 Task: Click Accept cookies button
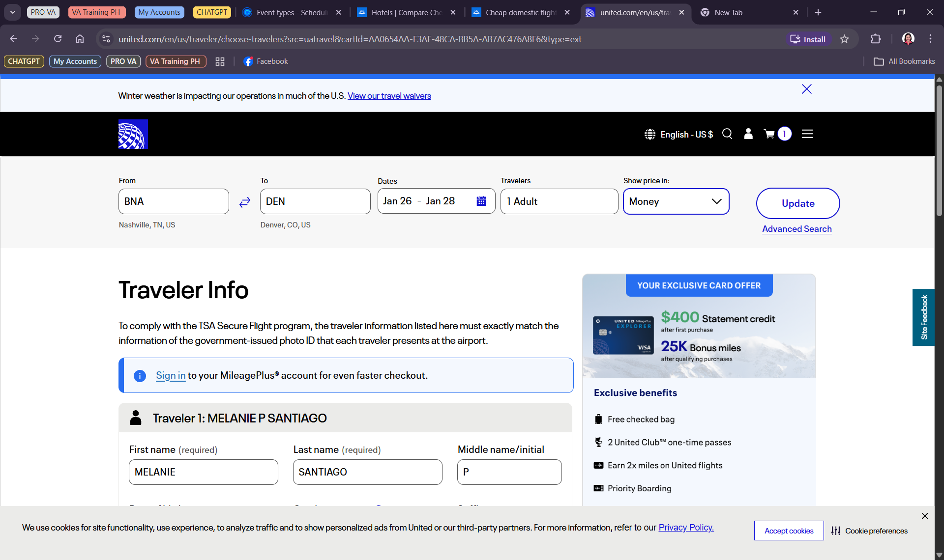click(x=789, y=531)
